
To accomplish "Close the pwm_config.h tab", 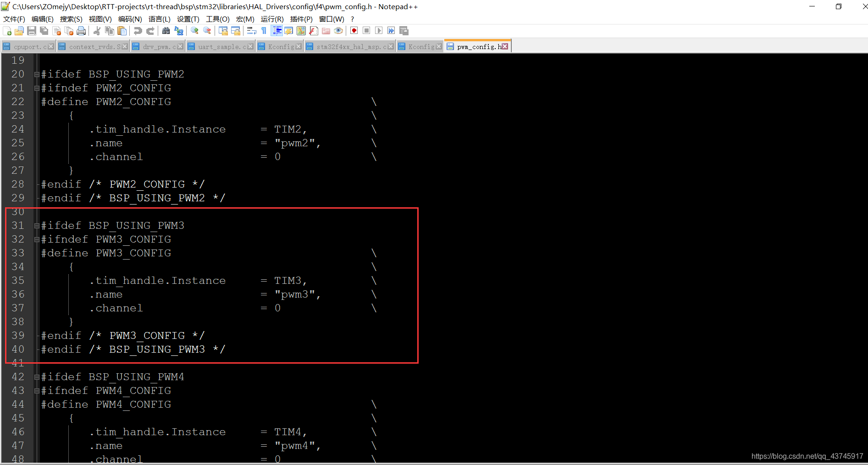I will point(505,46).
